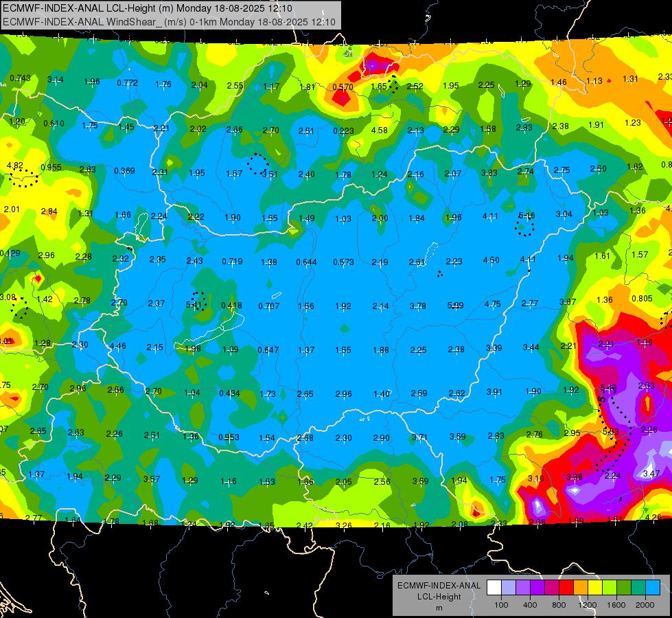Select the orange legend swatch

click(x=580, y=587)
